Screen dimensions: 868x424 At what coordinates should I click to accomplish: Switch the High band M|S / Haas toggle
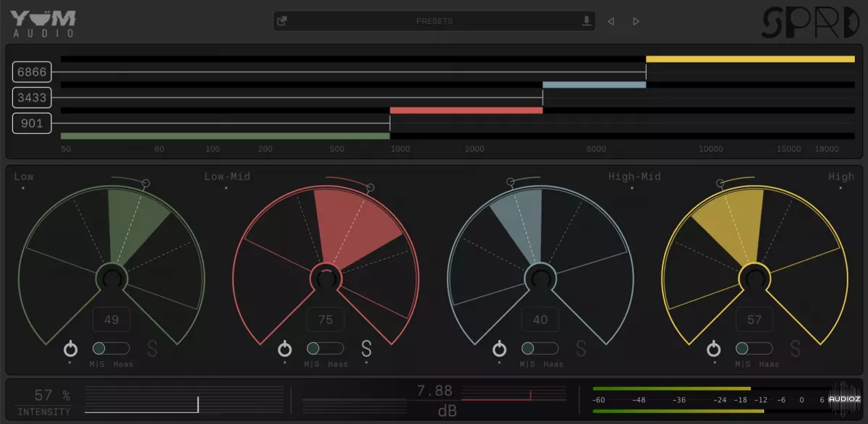point(754,349)
